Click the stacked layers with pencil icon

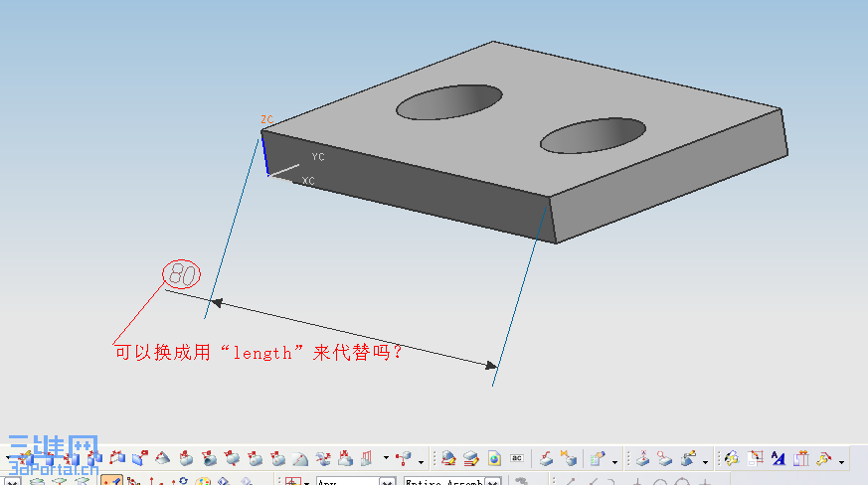pyautogui.click(x=471, y=458)
